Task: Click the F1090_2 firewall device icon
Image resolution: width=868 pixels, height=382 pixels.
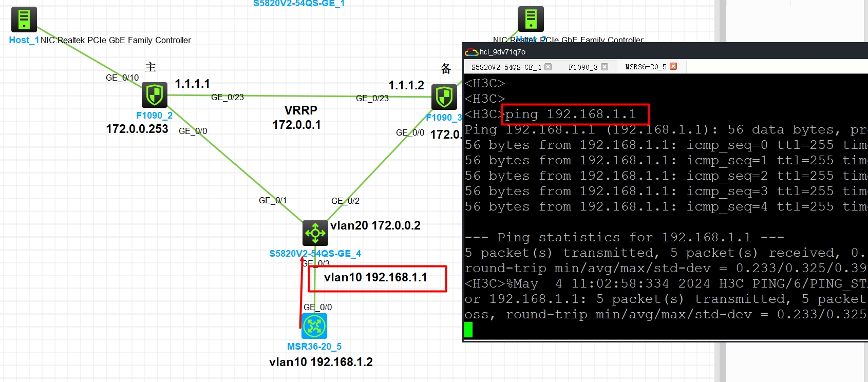Action: pos(155,95)
